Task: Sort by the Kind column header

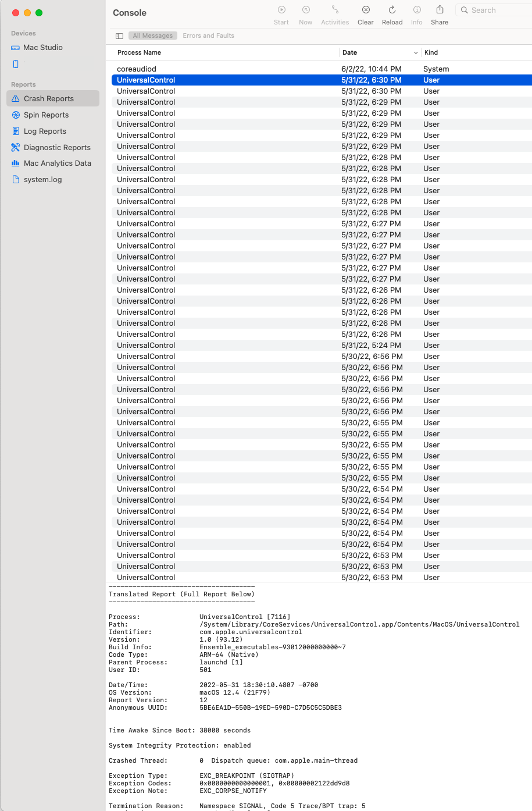Action: [x=431, y=52]
